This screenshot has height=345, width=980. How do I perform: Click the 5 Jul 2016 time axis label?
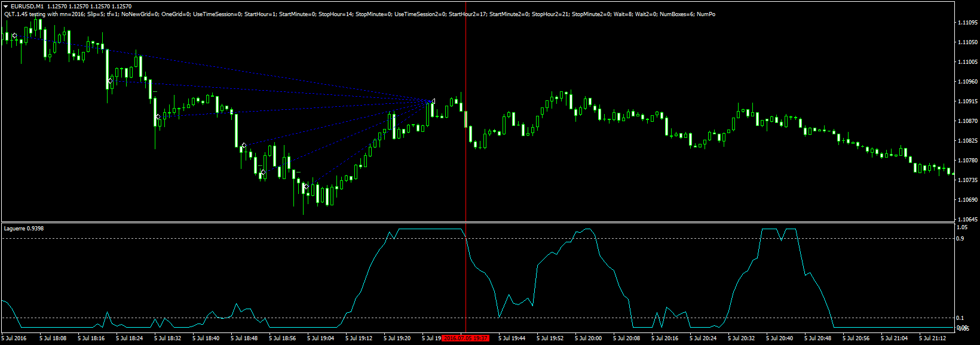pyautogui.click(x=14, y=338)
